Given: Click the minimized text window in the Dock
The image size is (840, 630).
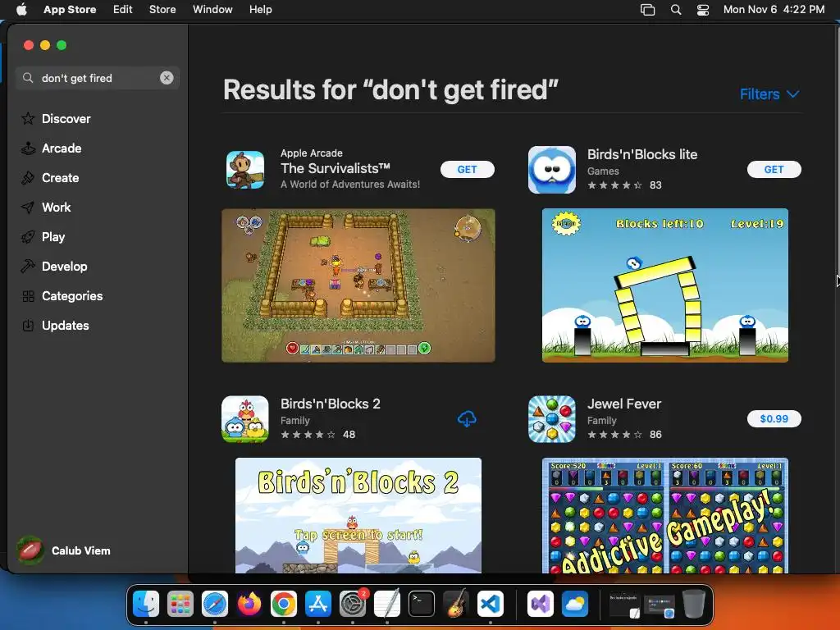Looking at the screenshot, I should (624, 605).
